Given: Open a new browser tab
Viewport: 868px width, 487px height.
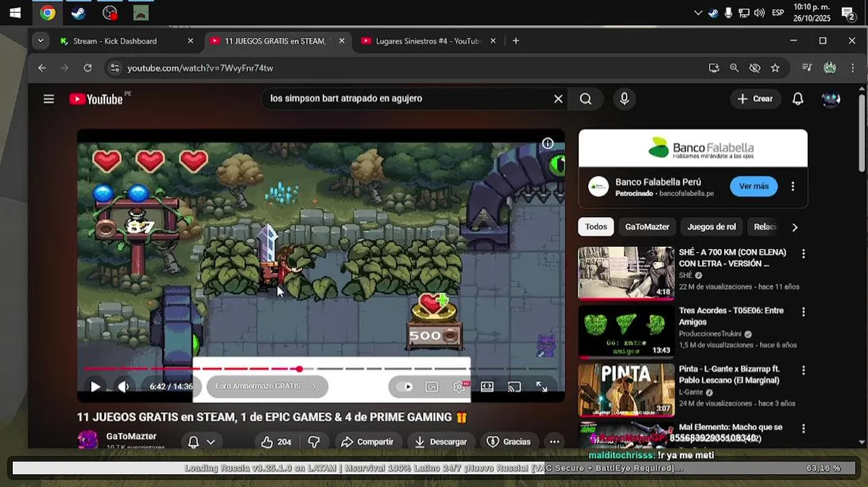Looking at the screenshot, I should 516,41.
